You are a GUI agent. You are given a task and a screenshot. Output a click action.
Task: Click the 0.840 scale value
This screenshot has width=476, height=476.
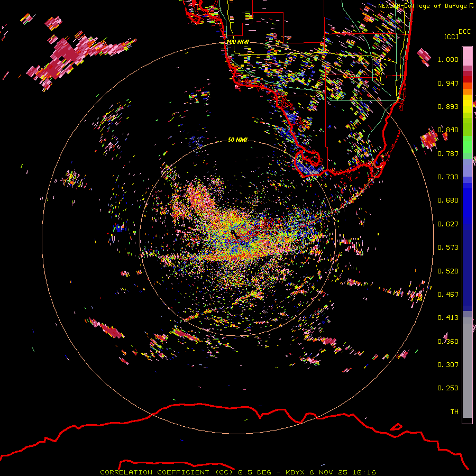coord(448,130)
